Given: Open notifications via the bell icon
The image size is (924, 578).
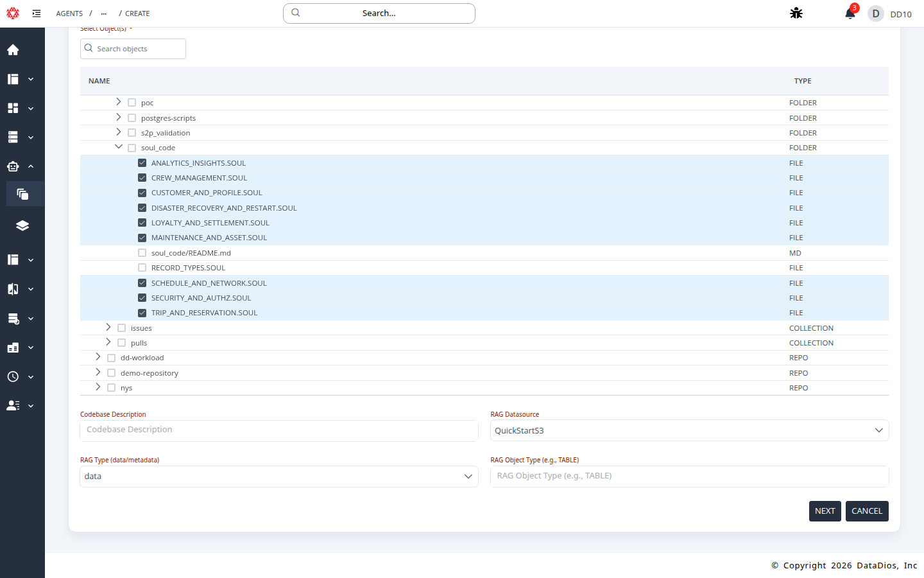Looking at the screenshot, I should [x=850, y=13].
